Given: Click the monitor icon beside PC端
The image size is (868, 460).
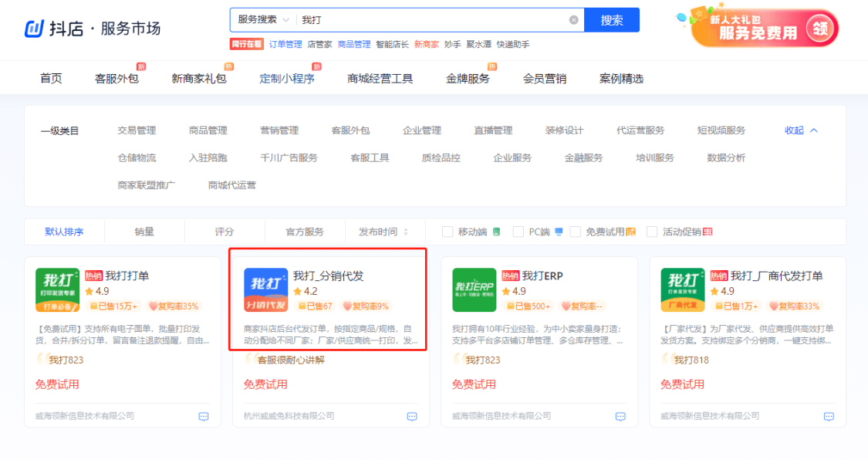Looking at the screenshot, I should click(559, 232).
